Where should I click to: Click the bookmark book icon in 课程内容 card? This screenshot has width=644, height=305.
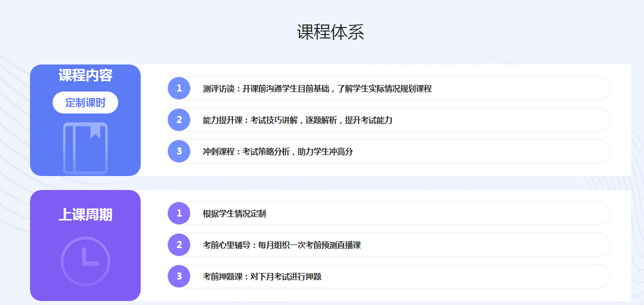click(x=85, y=148)
